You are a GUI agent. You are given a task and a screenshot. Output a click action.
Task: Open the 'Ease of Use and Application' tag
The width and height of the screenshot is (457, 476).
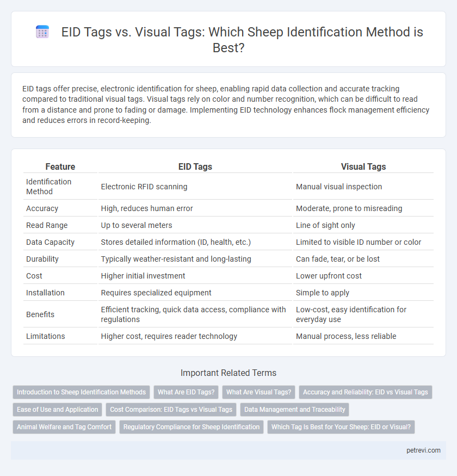click(57, 410)
